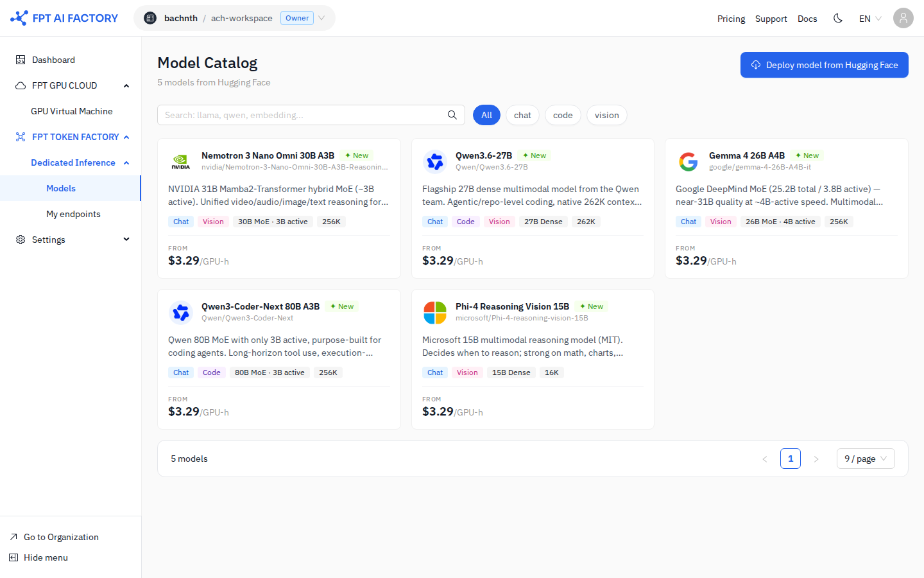
Task: Click the FPT AI Factory logo
Action: 64,18
